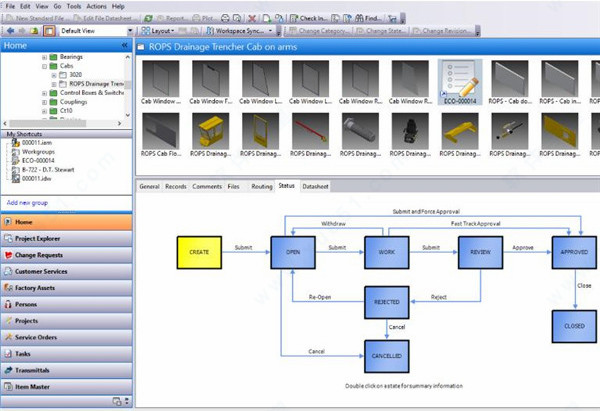Toggle the orange-highlighted view pane icon
This screenshot has height=411, width=600.
click(x=49, y=31)
